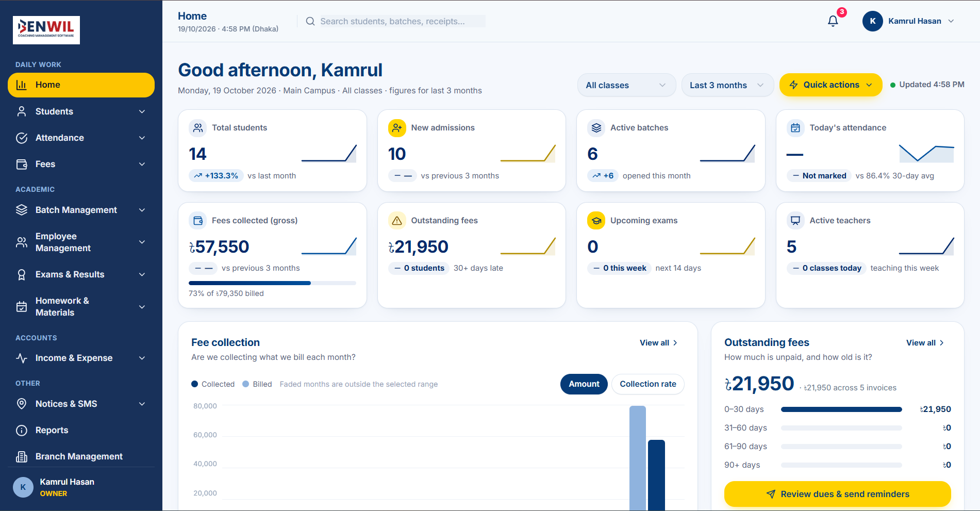Open the All classes dropdown
This screenshot has width=980, height=511.
[x=626, y=85]
